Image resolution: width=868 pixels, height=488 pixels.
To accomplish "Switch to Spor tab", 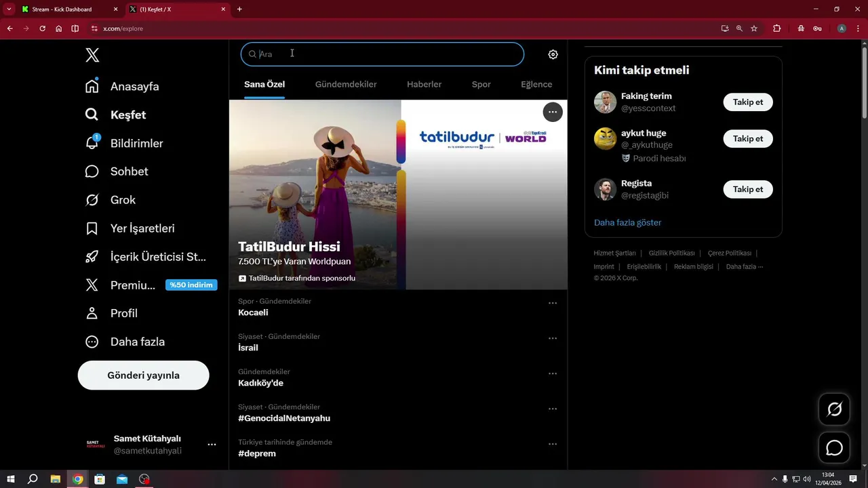I will point(481,85).
